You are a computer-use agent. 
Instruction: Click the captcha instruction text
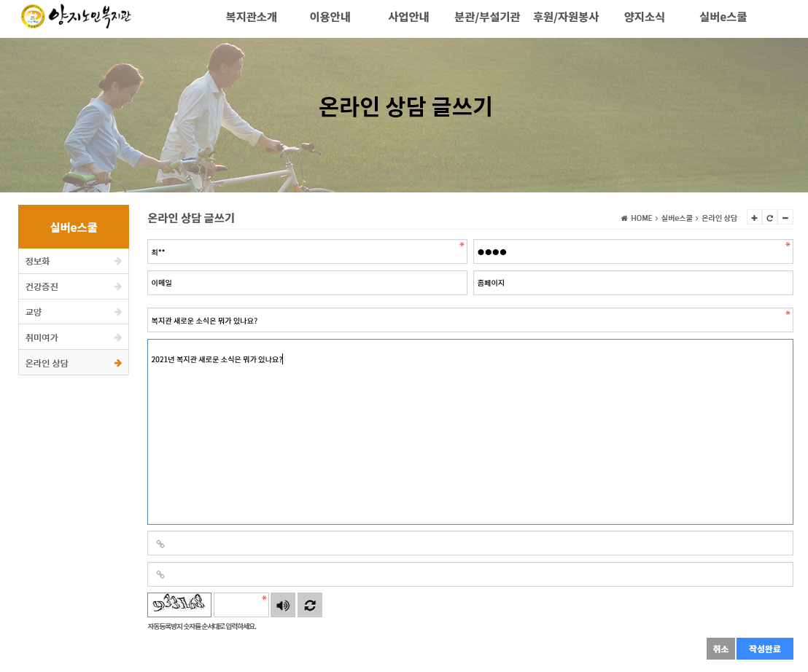coord(202,626)
